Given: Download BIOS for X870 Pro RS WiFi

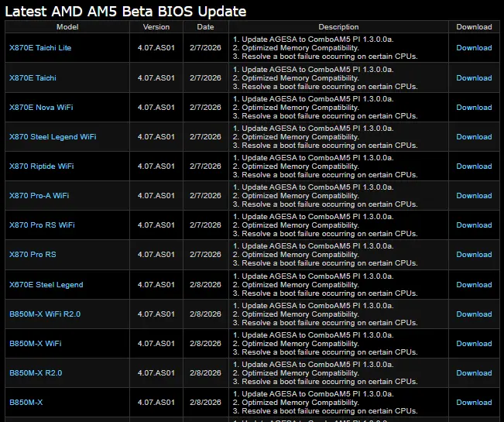Looking at the screenshot, I should (474, 225).
